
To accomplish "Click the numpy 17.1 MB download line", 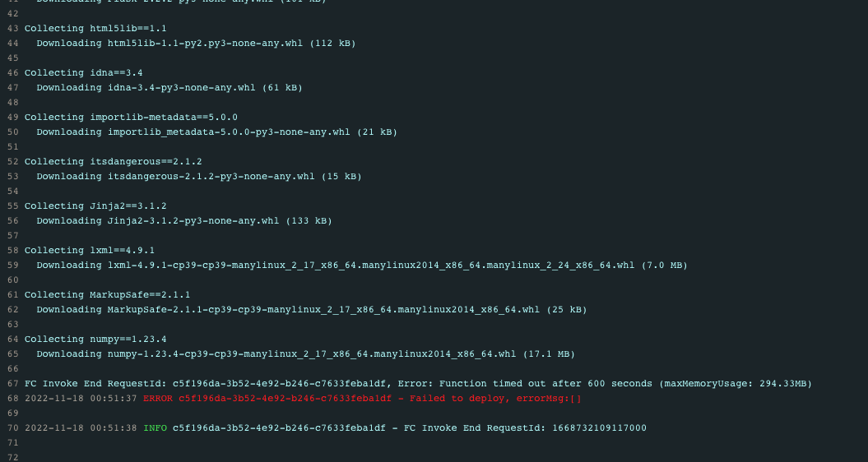I will pos(305,353).
